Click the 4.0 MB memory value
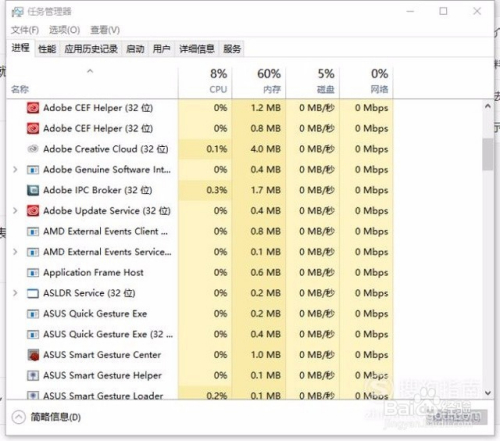This screenshot has width=500, height=441. [x=266, y=149]
